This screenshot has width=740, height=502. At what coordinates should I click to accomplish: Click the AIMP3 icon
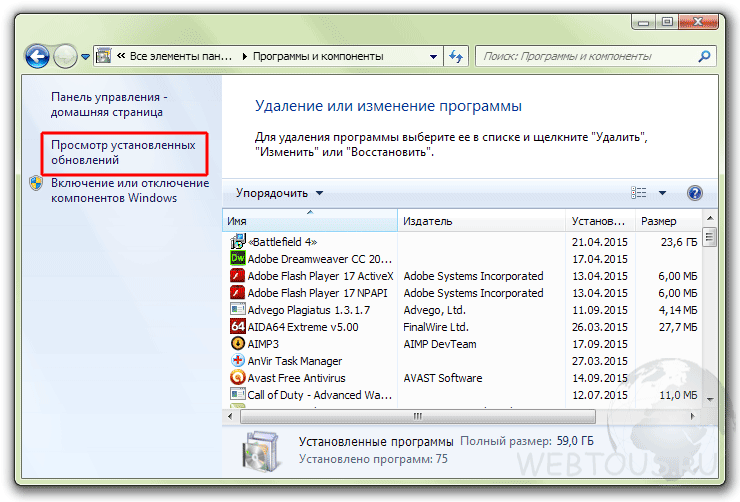[x=237, y=343]
